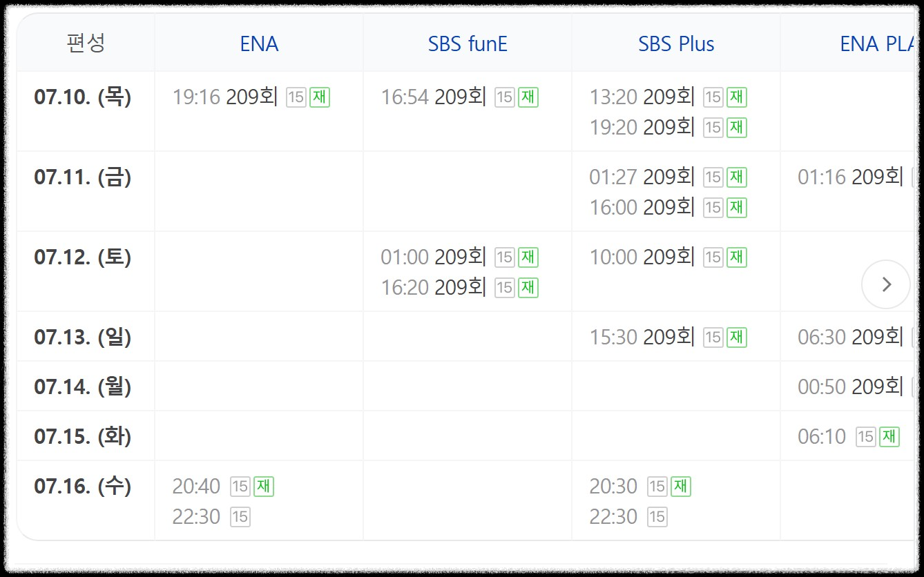
Task: Click the 재 rerun badge next to ENA's 19:16 showing
Action: point(319,97)
